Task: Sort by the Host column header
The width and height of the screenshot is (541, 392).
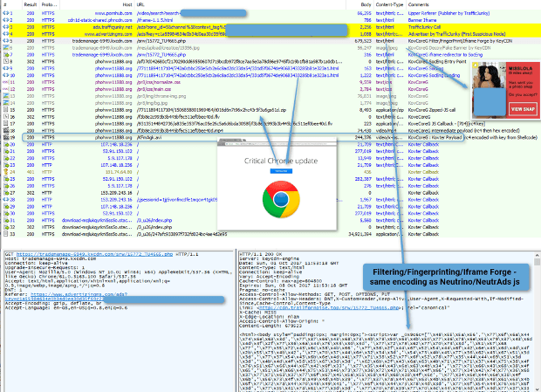Action: pos(127,4)
